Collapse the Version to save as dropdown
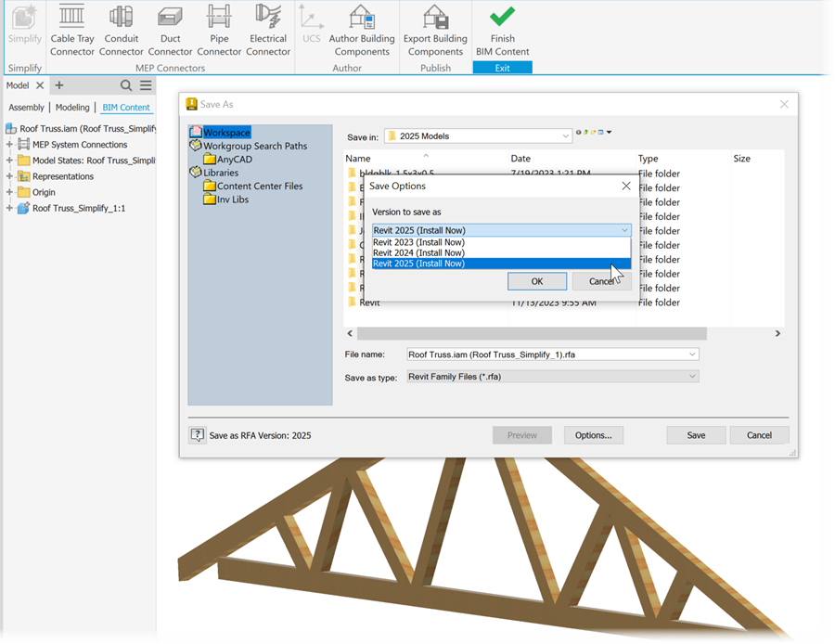 [x=624, y=230]
